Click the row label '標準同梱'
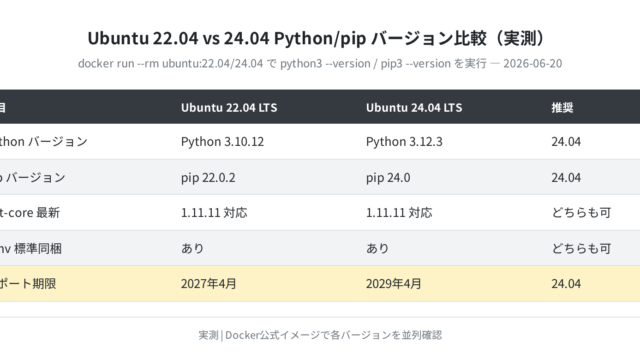Screen dimensions: 640x360 click(38, 248)
